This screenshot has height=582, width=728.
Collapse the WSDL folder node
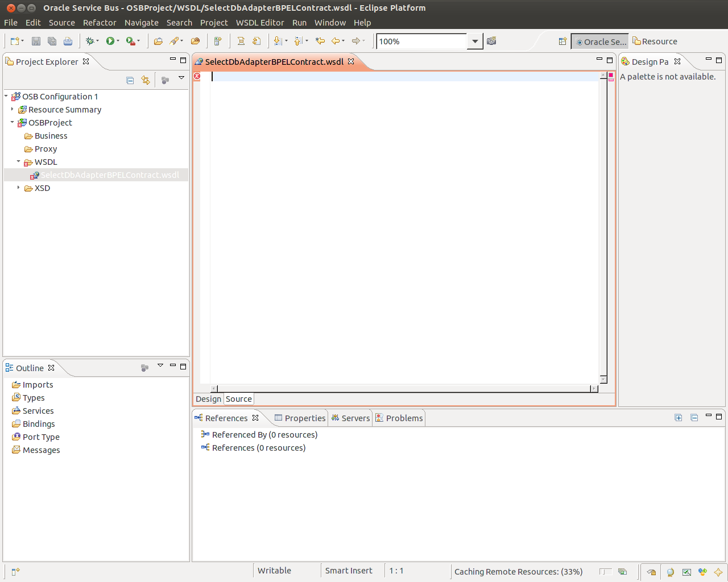(x=18, y=161)
